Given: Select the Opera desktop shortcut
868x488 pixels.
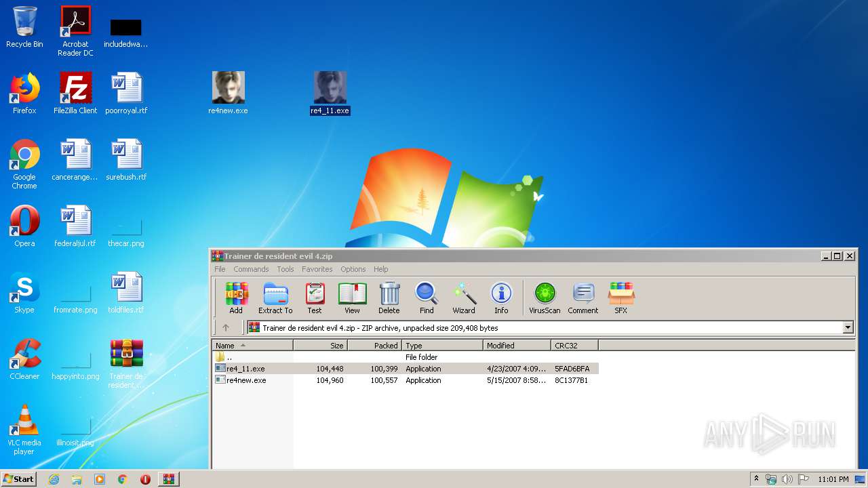Looking at the screenshot, I should (24, 226).
